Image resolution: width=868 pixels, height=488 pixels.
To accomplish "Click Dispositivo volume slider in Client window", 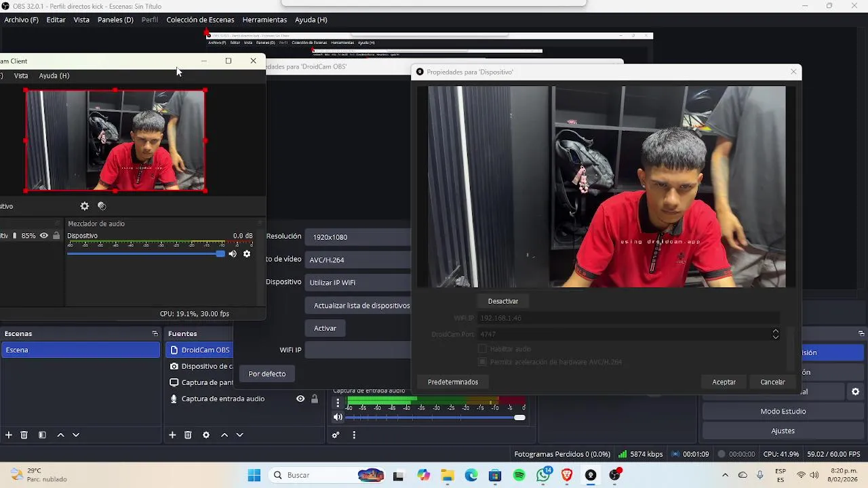I will [146, 253].
